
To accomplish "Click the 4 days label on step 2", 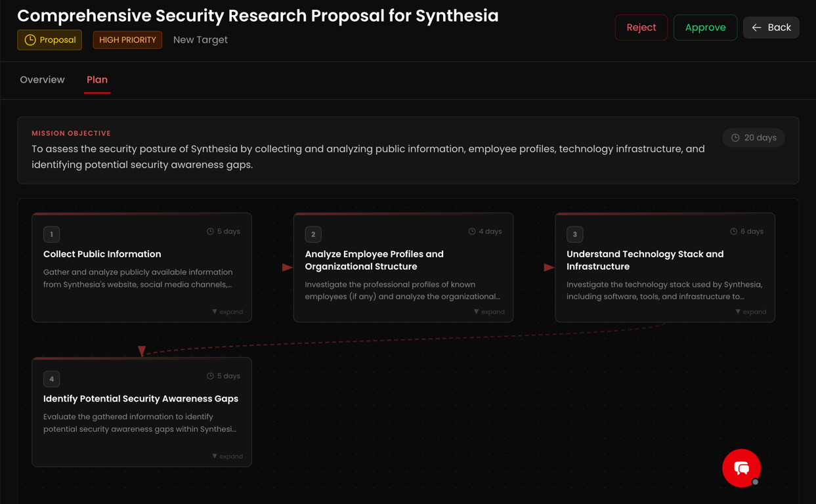I will [490, 232].
